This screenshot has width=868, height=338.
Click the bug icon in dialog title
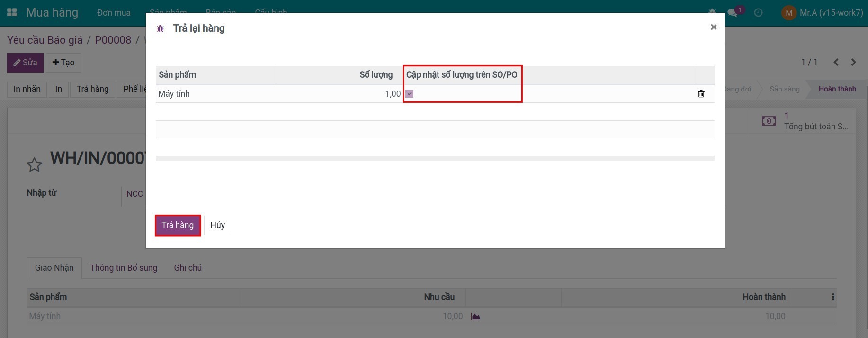click(161, 28)
